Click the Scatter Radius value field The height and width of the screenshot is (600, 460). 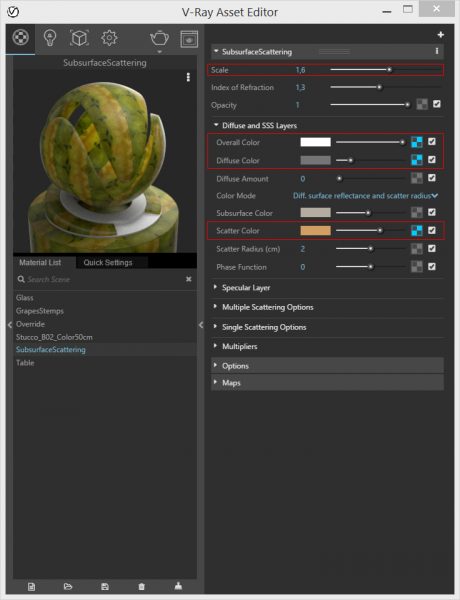click(x=302, y=249)
